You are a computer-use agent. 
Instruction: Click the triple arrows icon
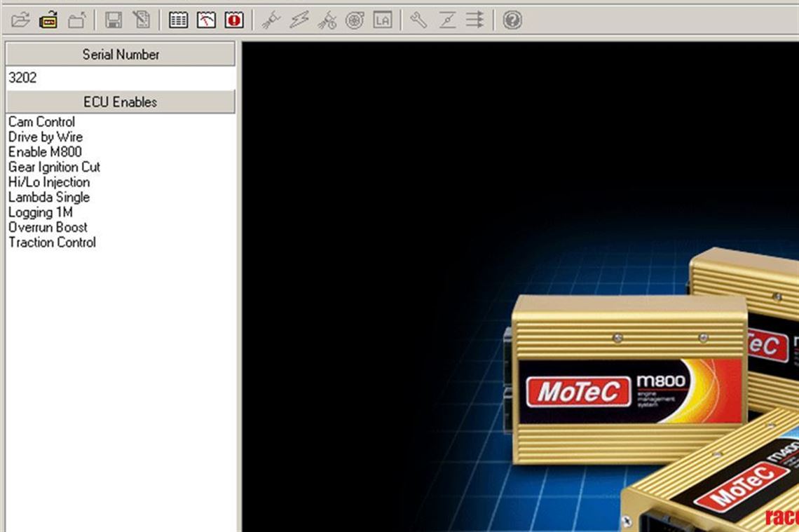click(475, 20)
